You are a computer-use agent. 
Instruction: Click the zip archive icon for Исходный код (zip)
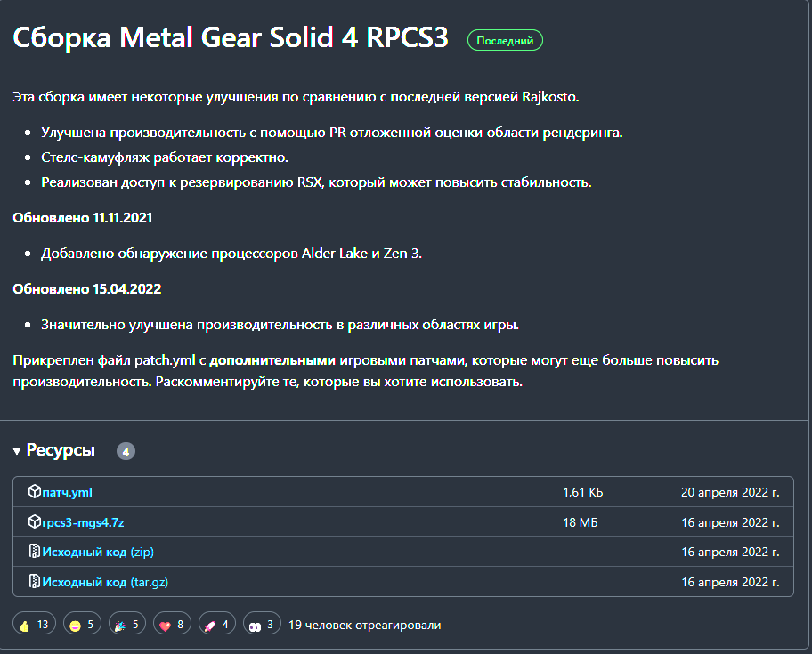tap(35, 552)
